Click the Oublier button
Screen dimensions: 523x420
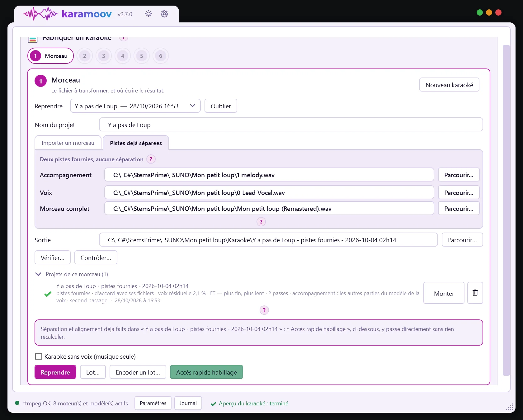pyautogui.click(x=221, y=106)
